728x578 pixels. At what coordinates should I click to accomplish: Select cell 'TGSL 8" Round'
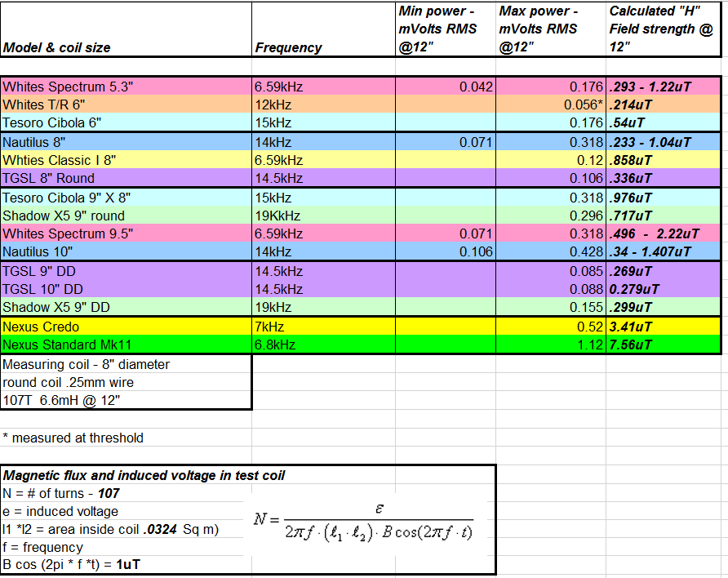coord(127,178)
